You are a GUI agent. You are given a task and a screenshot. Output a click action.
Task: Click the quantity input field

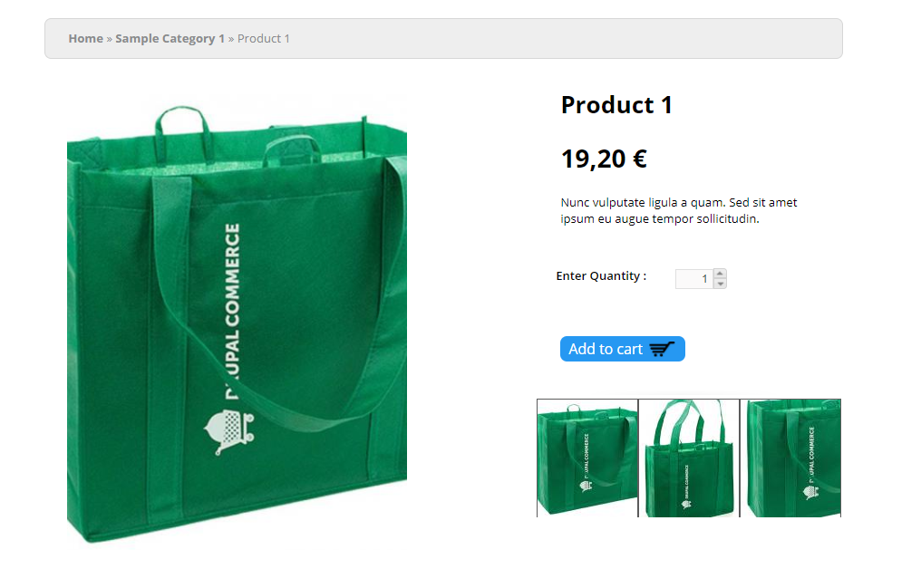(x=694, y=279)
